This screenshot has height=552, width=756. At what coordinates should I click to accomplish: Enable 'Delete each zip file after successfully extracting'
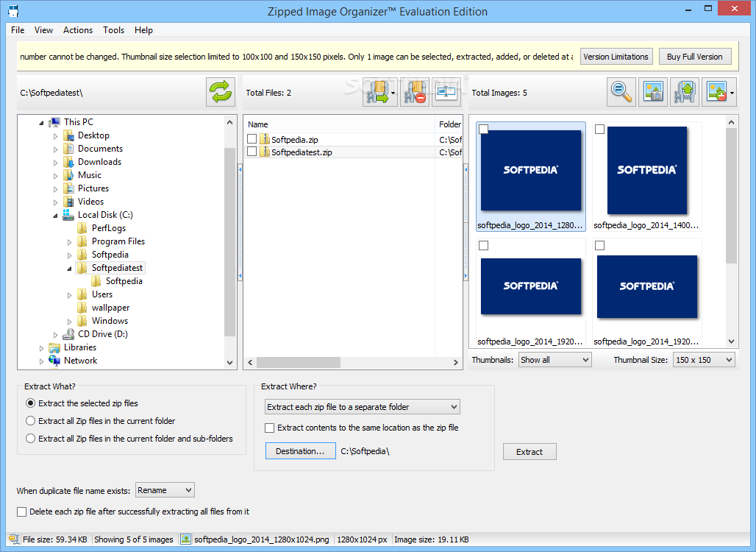pos(22,512)
